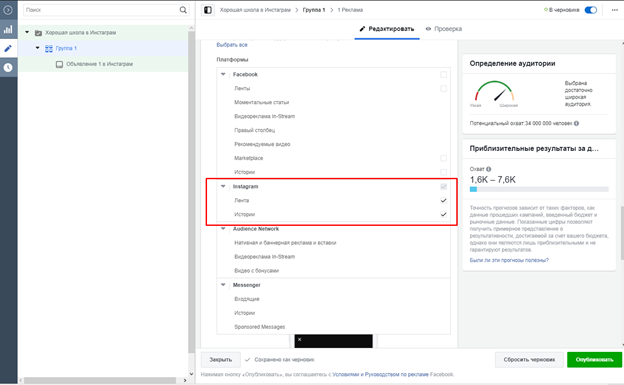Screen dimensions: 624x385
Task: Click the Были ли эти прогнозы полезны link
Action: (509, 260)
